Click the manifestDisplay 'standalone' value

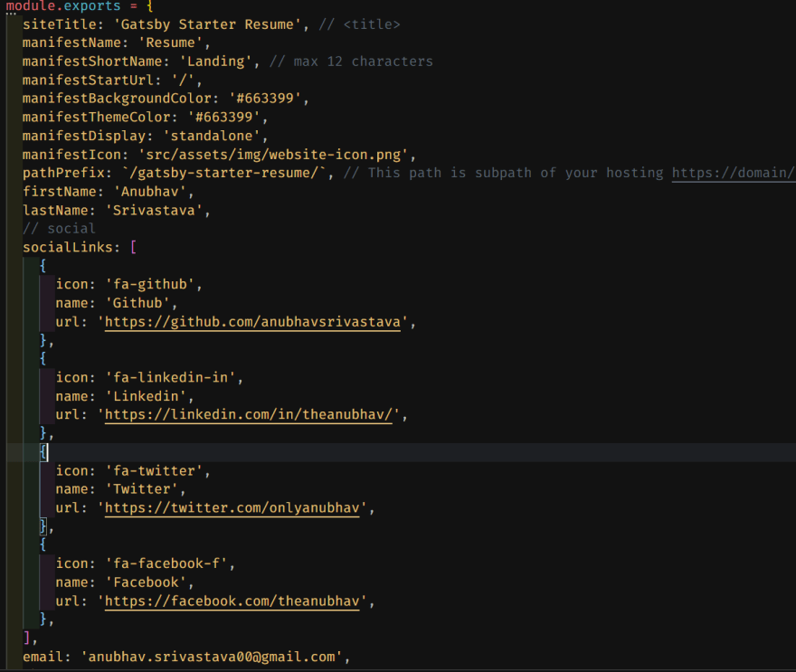pyautogui.click(x=212, y=136)
